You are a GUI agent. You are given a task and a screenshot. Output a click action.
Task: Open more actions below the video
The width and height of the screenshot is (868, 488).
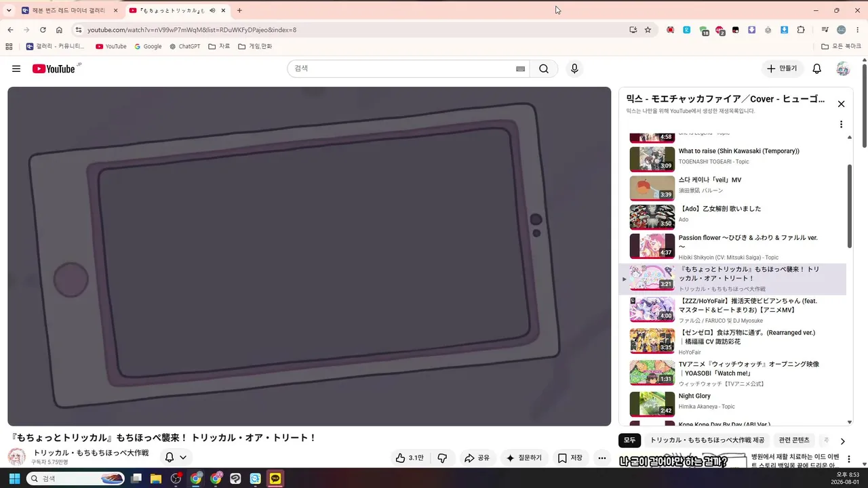(x=601, y=458)
